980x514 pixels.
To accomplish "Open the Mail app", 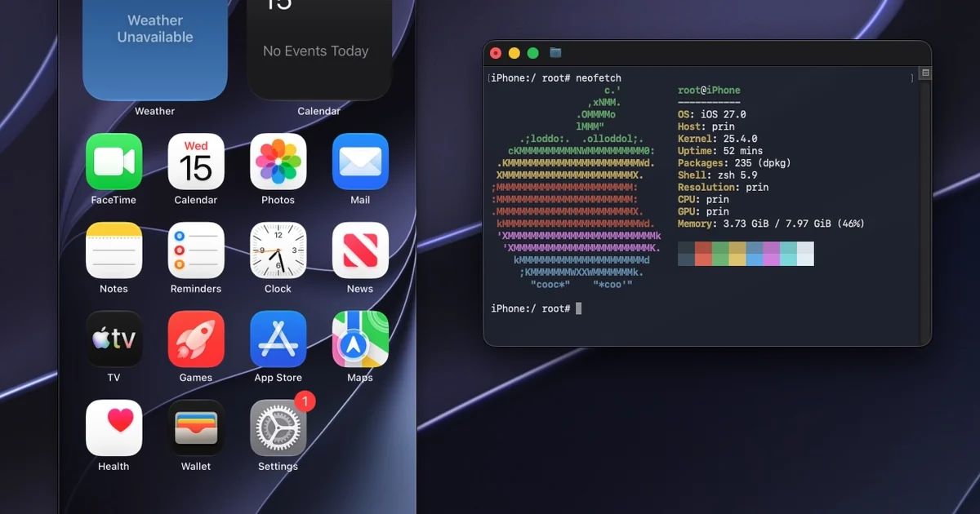I will coord(360,162).
